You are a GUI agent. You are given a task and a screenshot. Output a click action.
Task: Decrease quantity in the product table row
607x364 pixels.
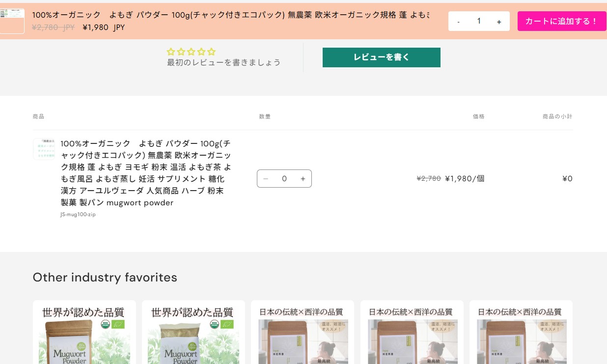click(266, 179)
